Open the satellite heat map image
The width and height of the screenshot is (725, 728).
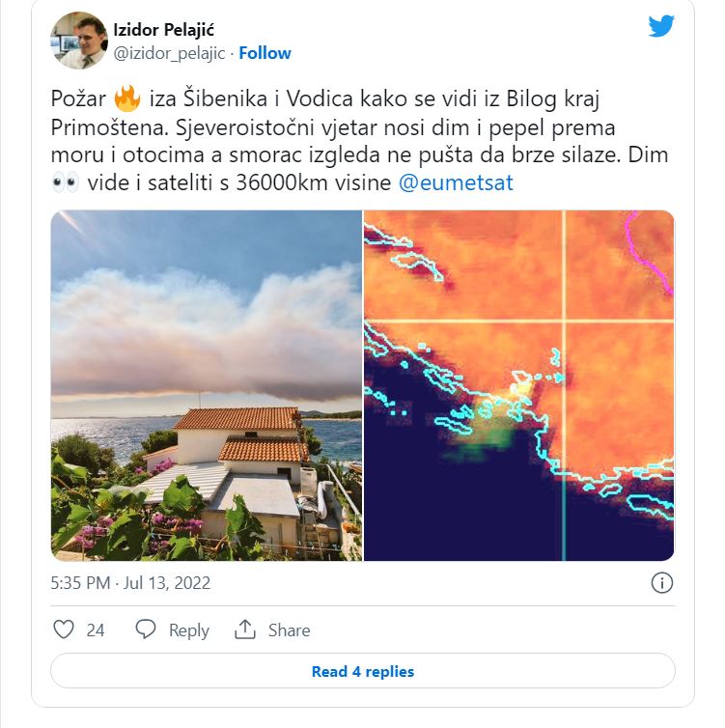coord(519,385)
